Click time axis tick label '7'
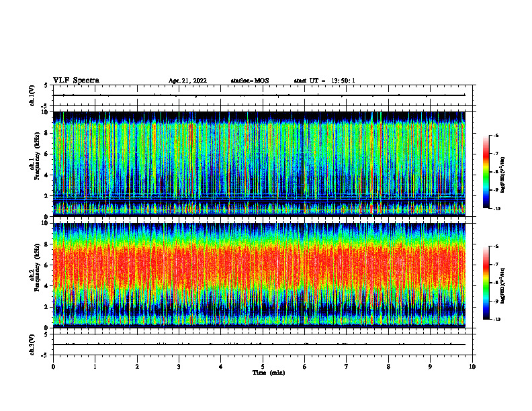 click(347, 367)
